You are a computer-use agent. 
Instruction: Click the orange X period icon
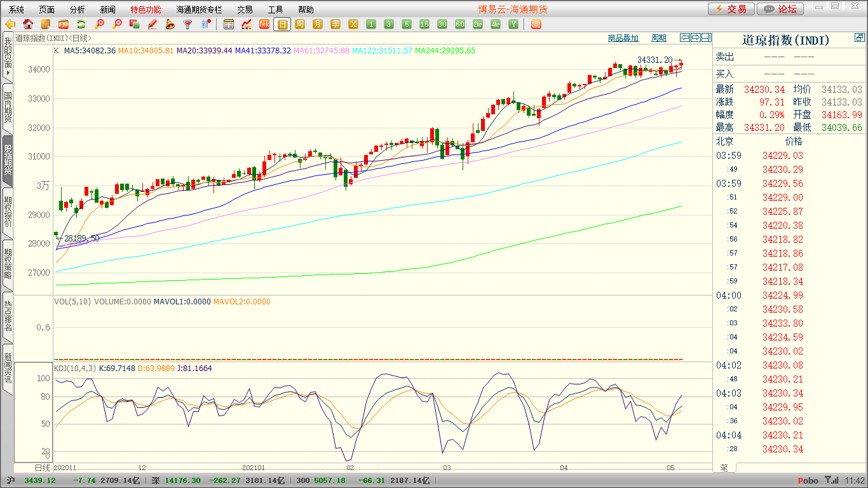coord(353,24)
